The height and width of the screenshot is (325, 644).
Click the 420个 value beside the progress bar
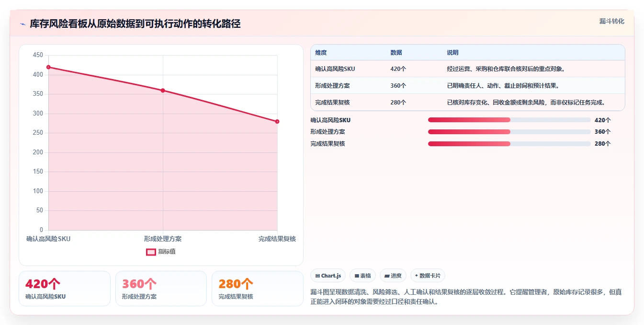pyautogui.click(x=602, y=120)
